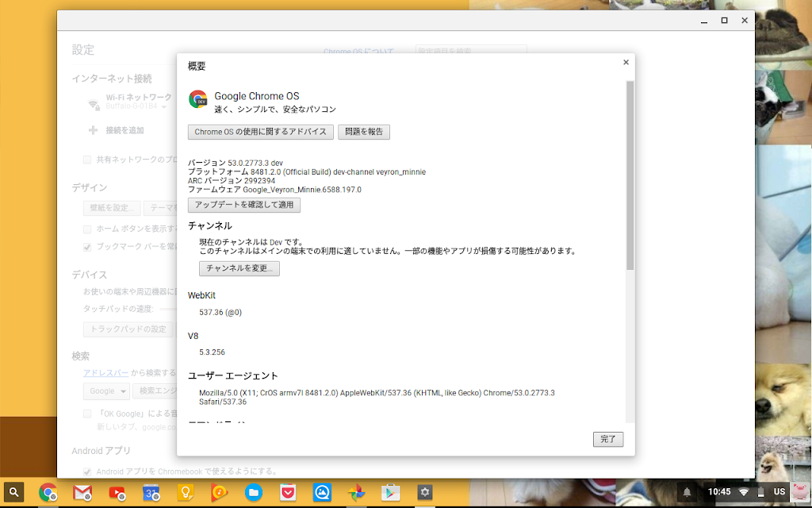Launch Google Chrome from the shelf

tap(48, 492)
